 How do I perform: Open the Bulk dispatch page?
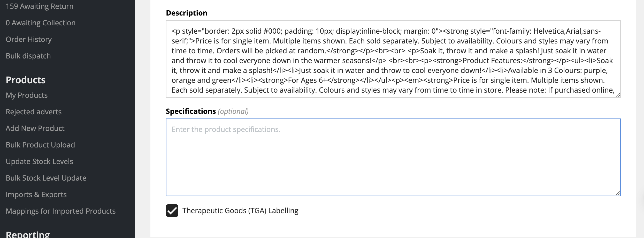28,56
